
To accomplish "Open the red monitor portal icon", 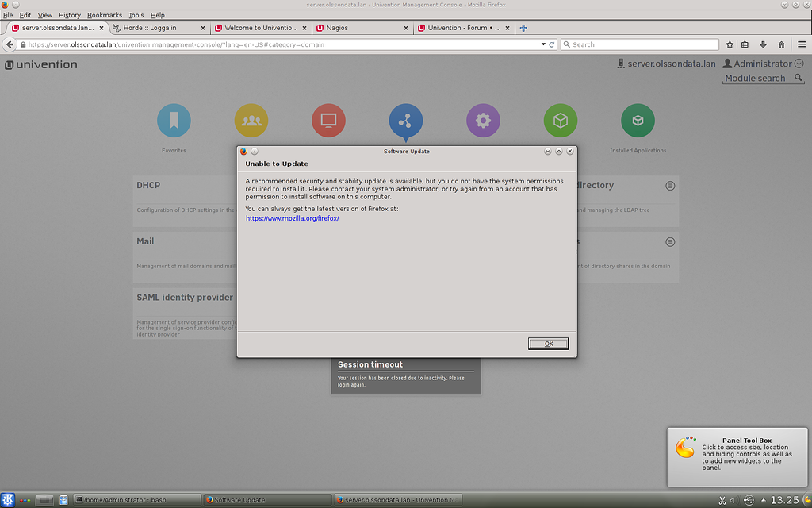I will (x=328, y=121).
